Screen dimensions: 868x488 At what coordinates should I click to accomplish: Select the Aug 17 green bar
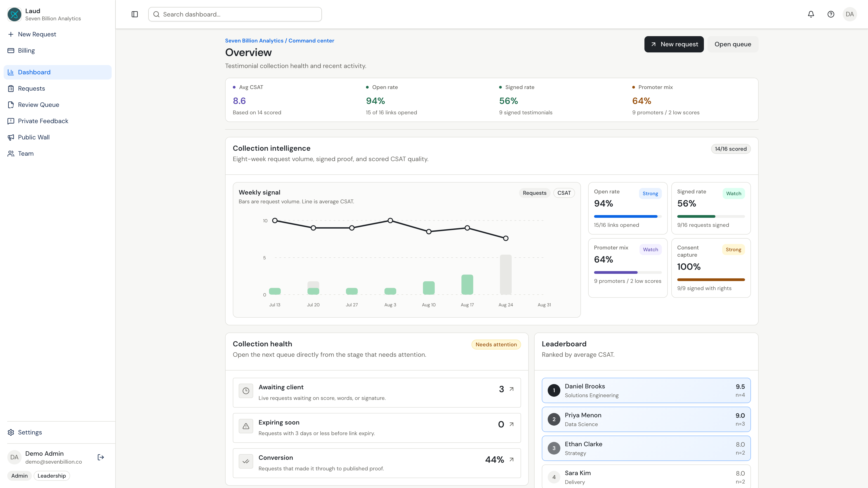pos(467,285)
